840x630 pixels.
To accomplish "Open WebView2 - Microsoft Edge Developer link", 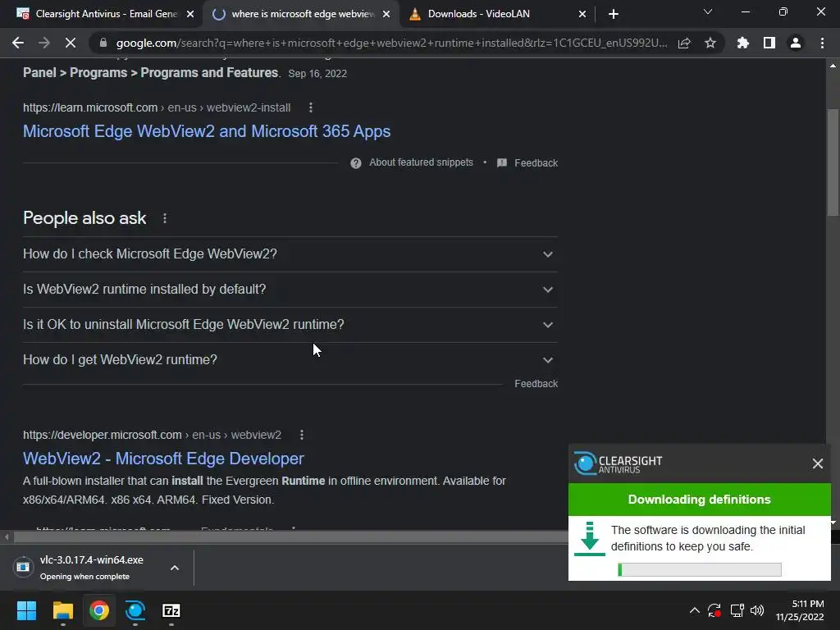I will tap(163, 459).
